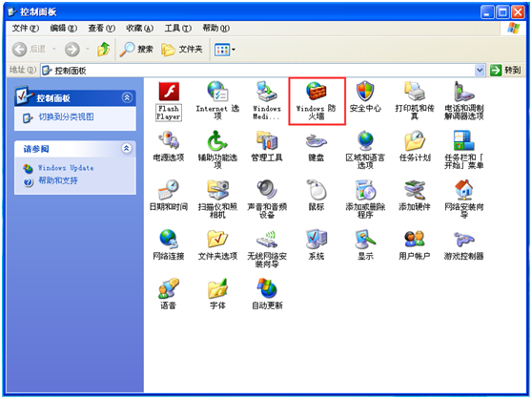The height and width of the screenshot is (399, 532).
Task: Go up one folder level
Action: (104, 50)
